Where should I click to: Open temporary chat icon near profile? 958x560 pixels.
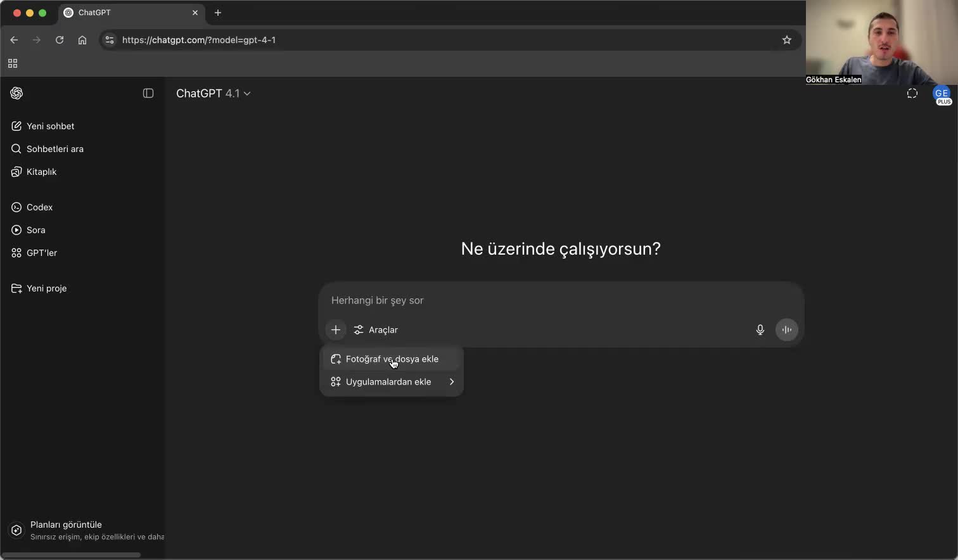tap(912, 93)
